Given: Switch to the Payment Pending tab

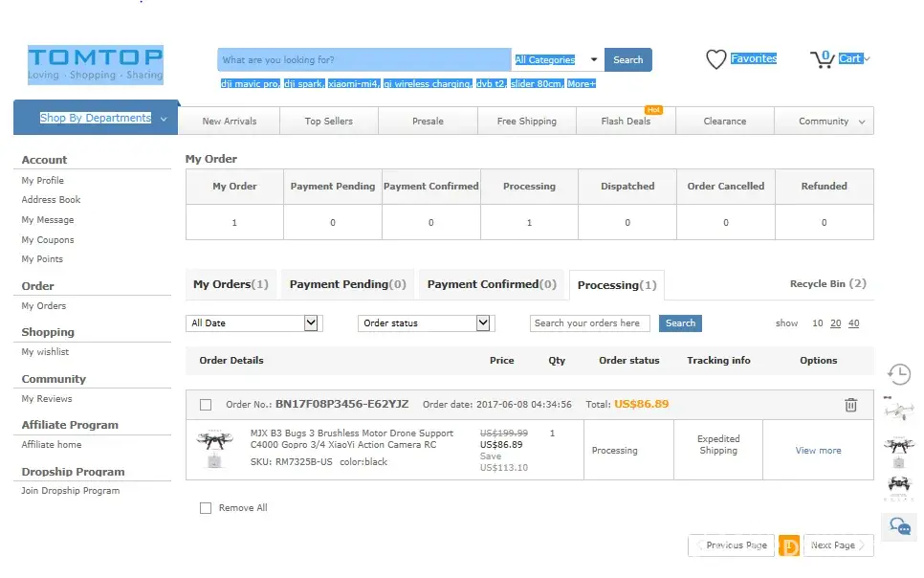Looking at the screenshot, I should (x=347, y=284).
